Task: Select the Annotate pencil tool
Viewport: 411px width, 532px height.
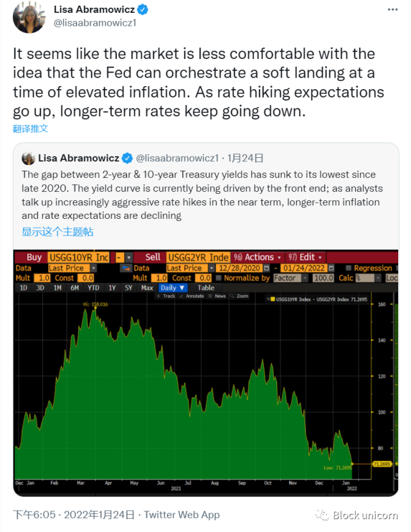Action: (192, 296)
